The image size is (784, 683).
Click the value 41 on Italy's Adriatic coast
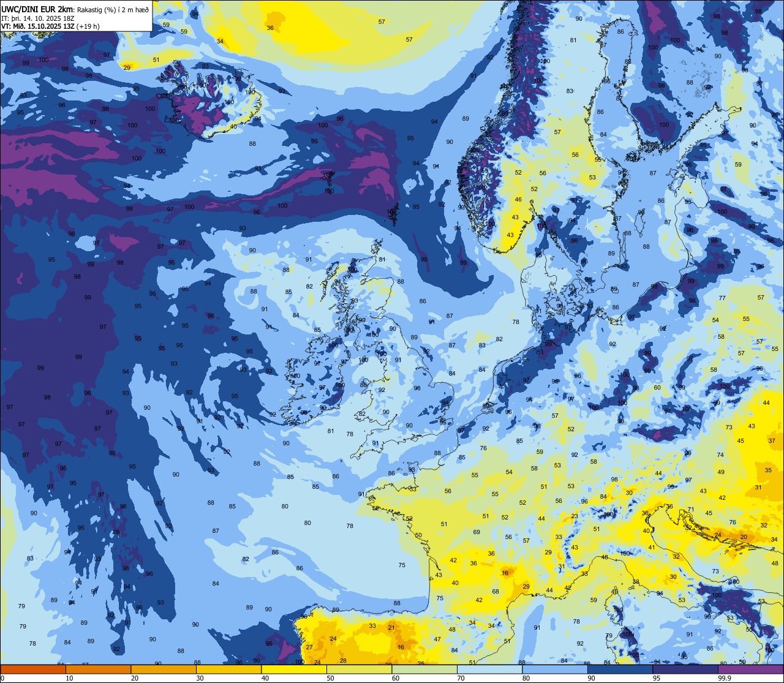(652, 547)
